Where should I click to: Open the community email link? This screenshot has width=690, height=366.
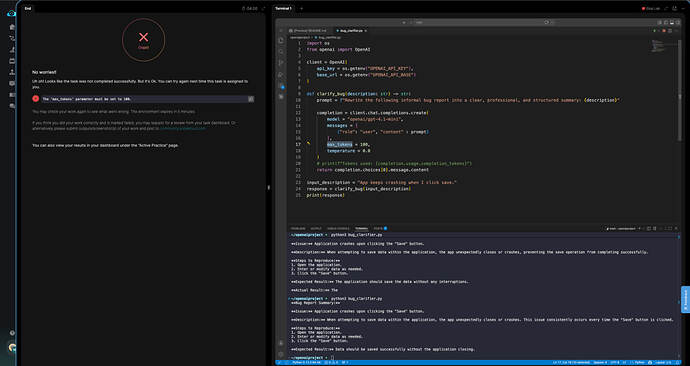[183, 128]
